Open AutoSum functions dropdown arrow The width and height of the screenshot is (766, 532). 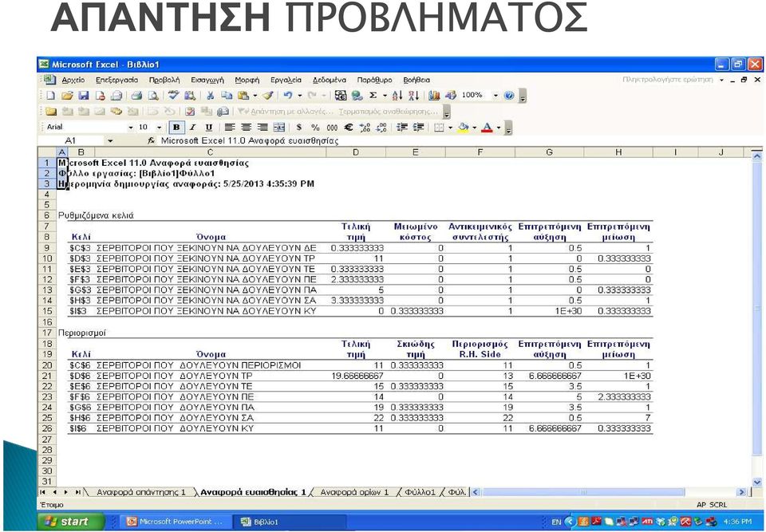click(385, 95)
